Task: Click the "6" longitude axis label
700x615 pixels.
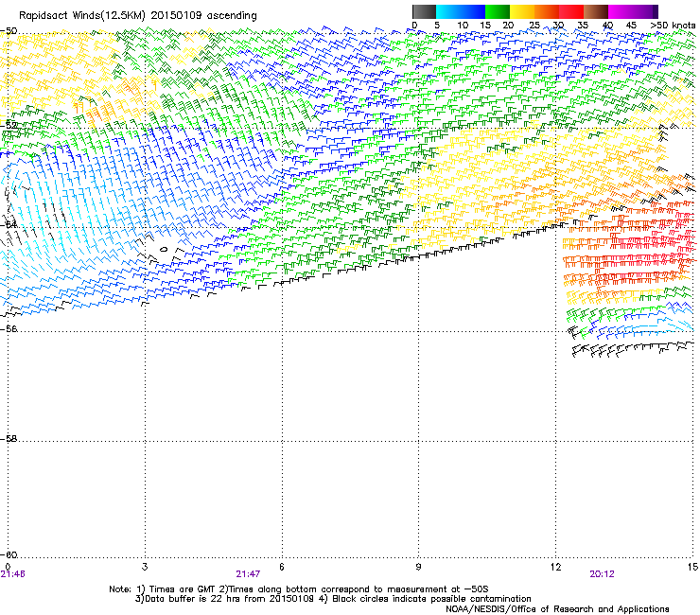Action: pos(282,567)
